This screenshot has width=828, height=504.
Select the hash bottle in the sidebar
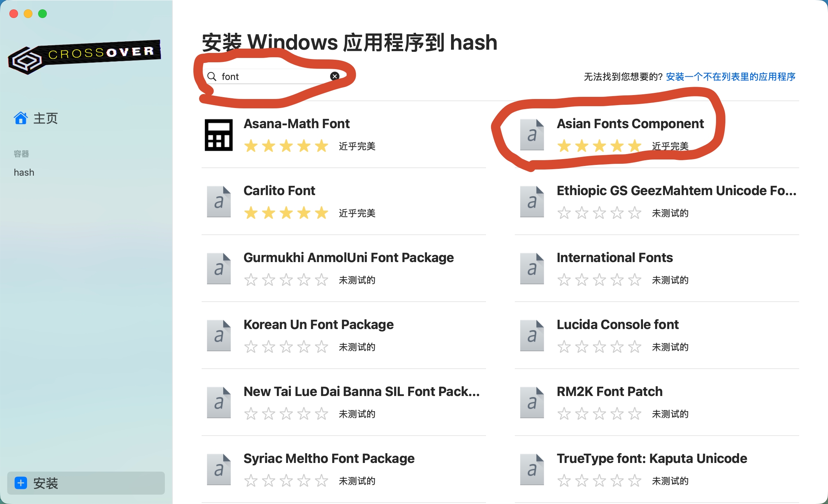[24, 172]
